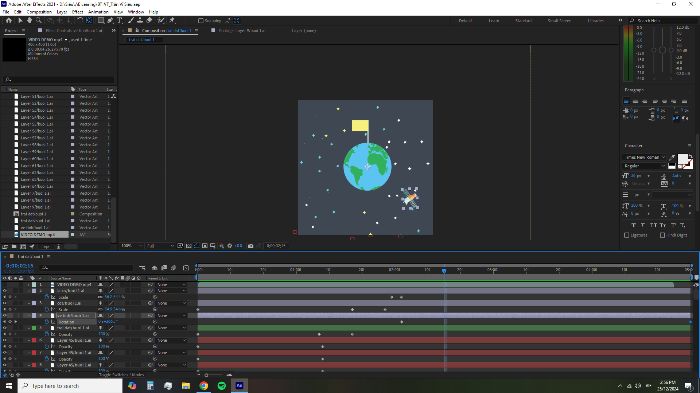
Task: Open the font family dropdown
Action: coord(644,157)
